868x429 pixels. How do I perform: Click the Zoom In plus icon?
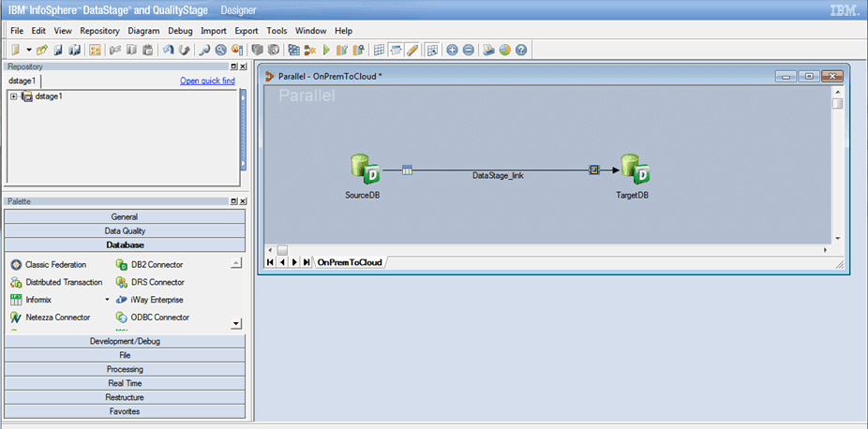click(x=452, y=51)
